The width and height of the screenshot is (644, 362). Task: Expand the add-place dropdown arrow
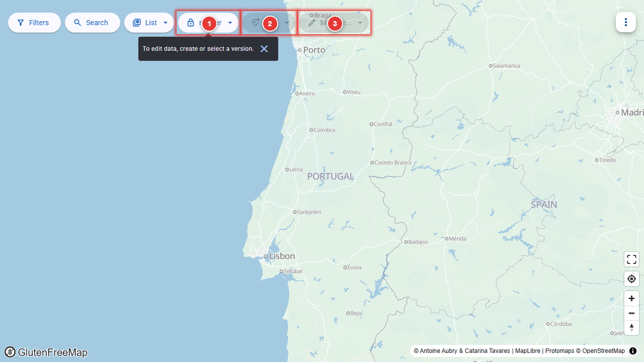coord(287,23)
